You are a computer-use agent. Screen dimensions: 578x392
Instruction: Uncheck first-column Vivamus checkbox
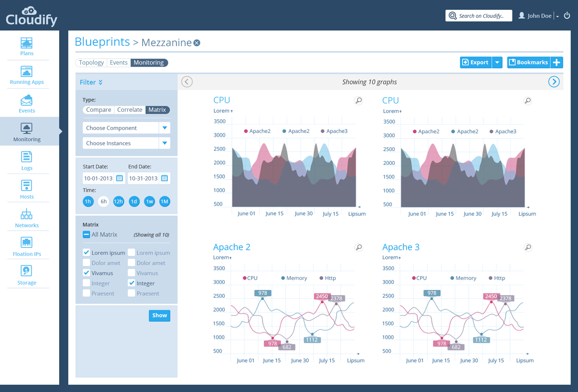click(x=86, y=273)
